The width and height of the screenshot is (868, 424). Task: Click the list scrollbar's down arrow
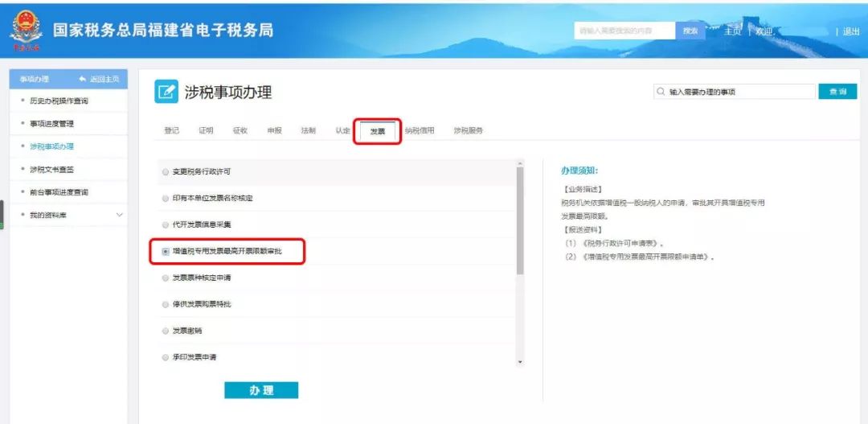520,362
